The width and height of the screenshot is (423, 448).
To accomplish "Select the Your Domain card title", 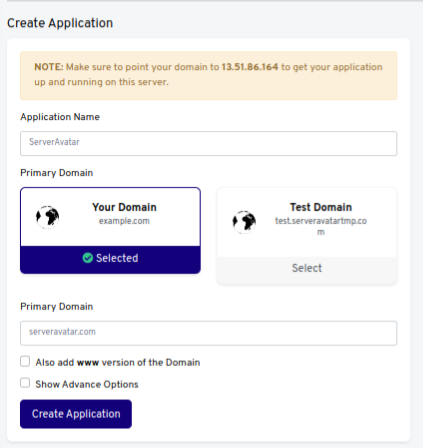I will coord(124,207).
